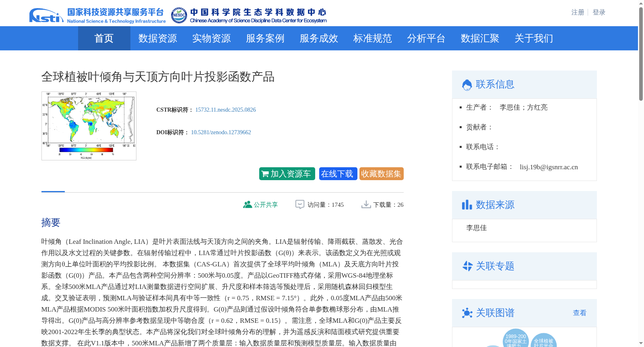Open the 实物资源 menu
This screenshot has width=644, height=347.
211,38
